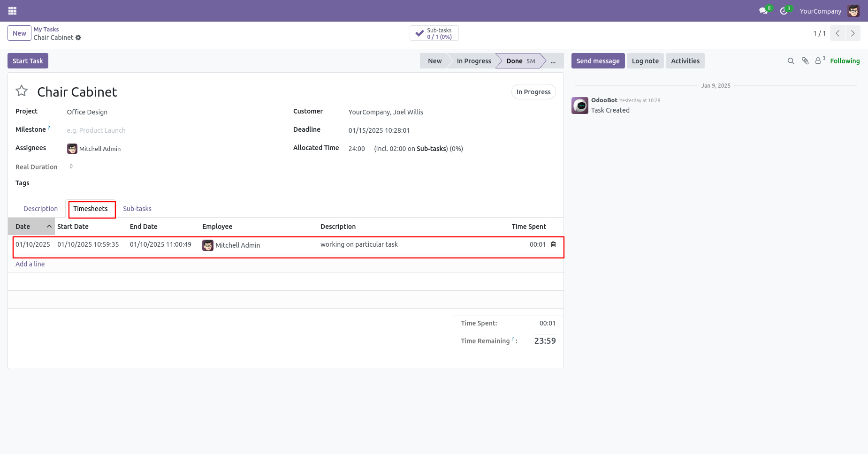The height and width of the screenshot is (454, 868).
Task: Switch to the Sub-tasks tab
Action: 137,209
